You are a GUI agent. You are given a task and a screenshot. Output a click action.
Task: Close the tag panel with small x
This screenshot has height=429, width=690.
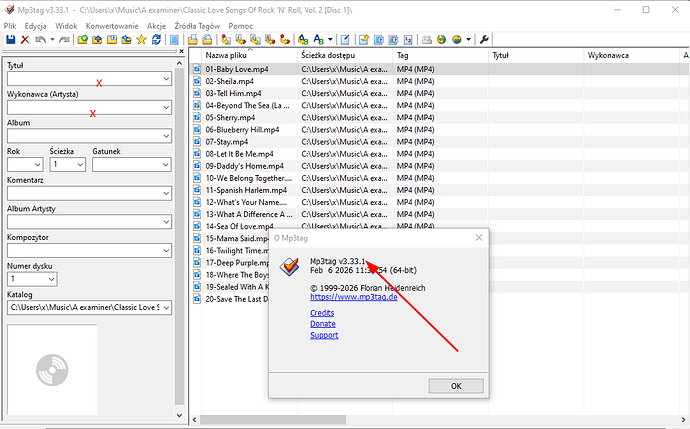[181, 51]
